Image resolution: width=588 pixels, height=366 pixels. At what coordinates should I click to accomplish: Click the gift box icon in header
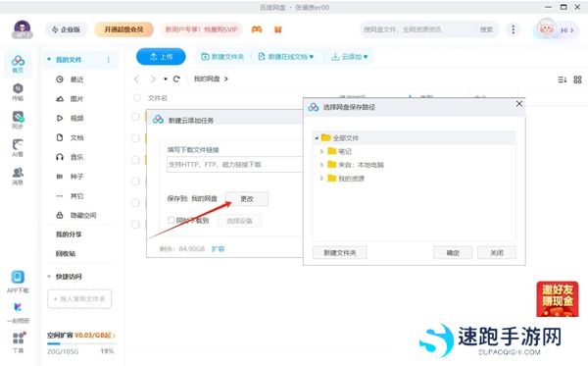(x=278, y=29)
